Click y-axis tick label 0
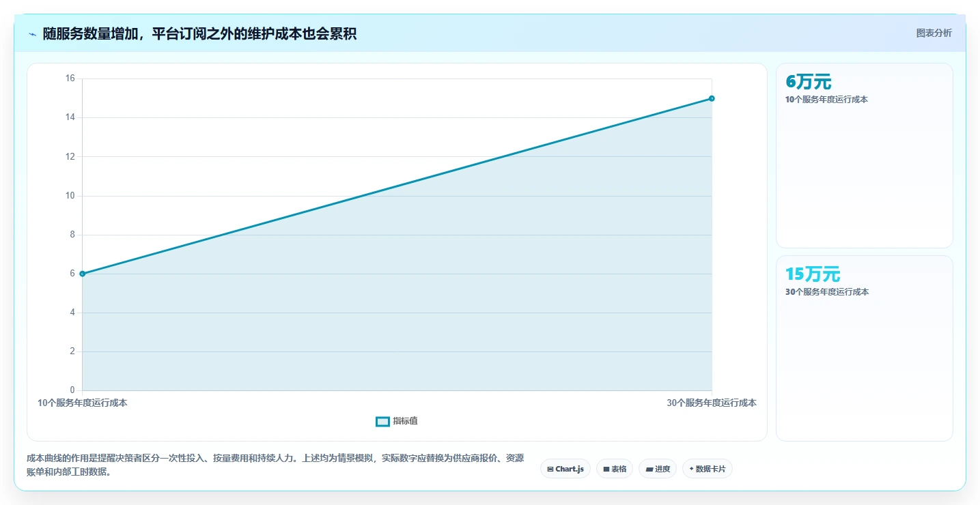Viewport: 980px width, 505px height. click(x=72, y=390)
